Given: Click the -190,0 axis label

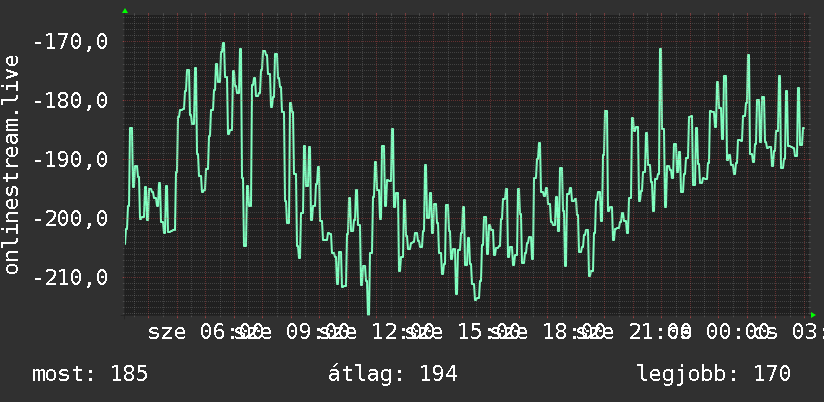Looking at the screenshot, I should coord(70,159).
